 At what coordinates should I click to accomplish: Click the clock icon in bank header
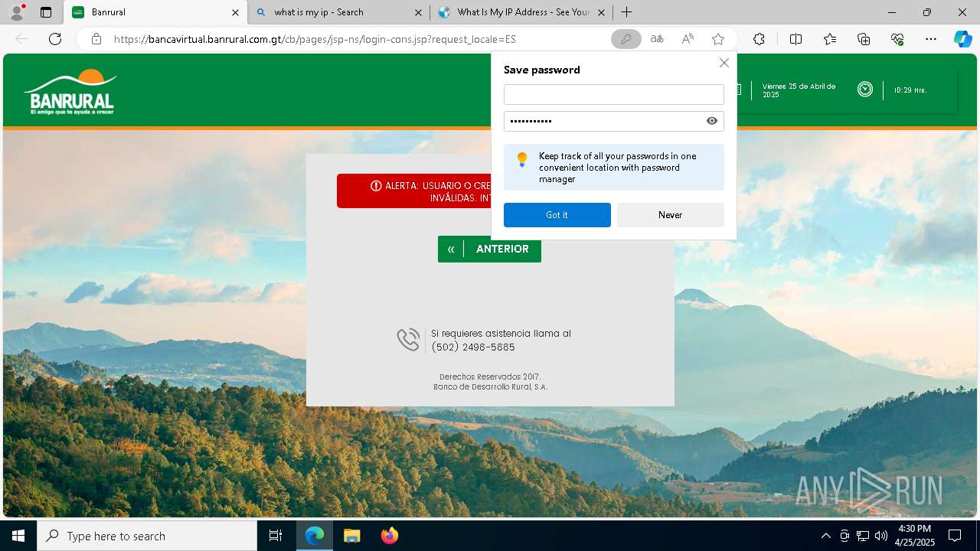[x=865, y=90]
